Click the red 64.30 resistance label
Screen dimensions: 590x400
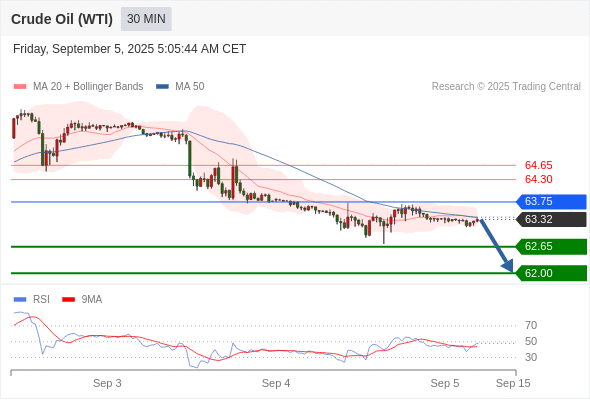[x=538, y=179]
